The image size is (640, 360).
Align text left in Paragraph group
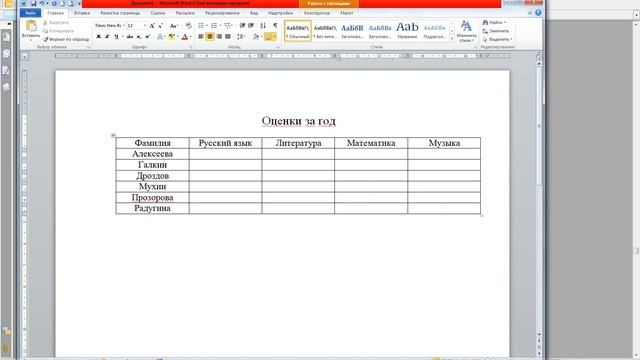click(x=201, y=37)
